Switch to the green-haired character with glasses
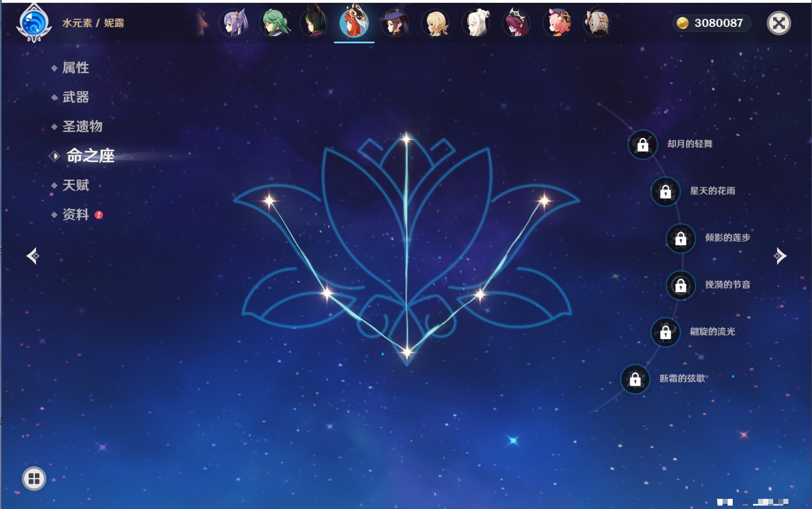812x509 pixels. pyautogui.click(x=274, y=23)
